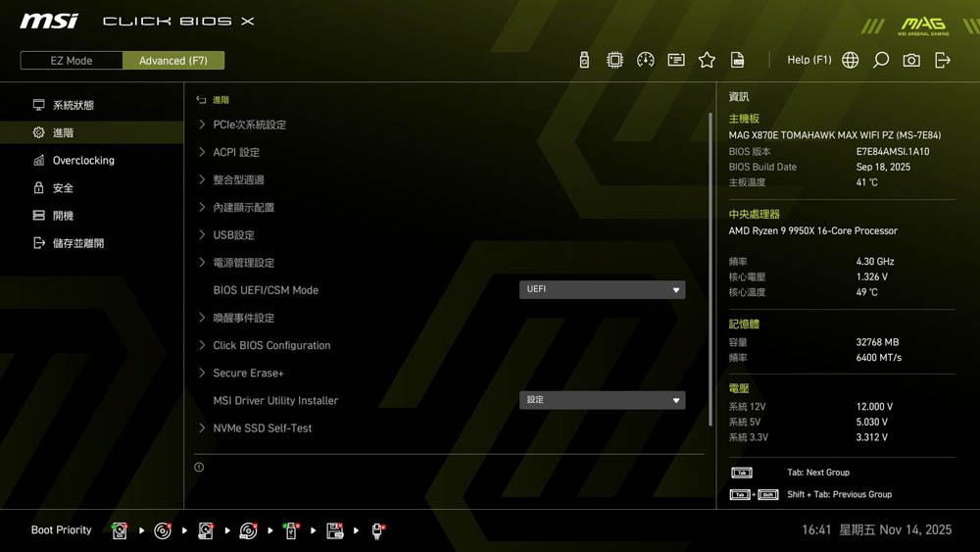Click the exit icon in top toolbar

[943, 61]
